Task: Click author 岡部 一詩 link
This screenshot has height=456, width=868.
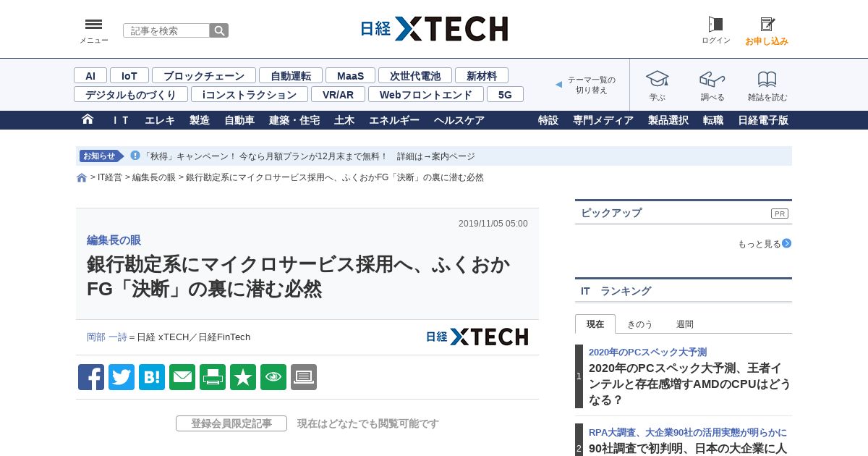Action: (x=106, y=337)
